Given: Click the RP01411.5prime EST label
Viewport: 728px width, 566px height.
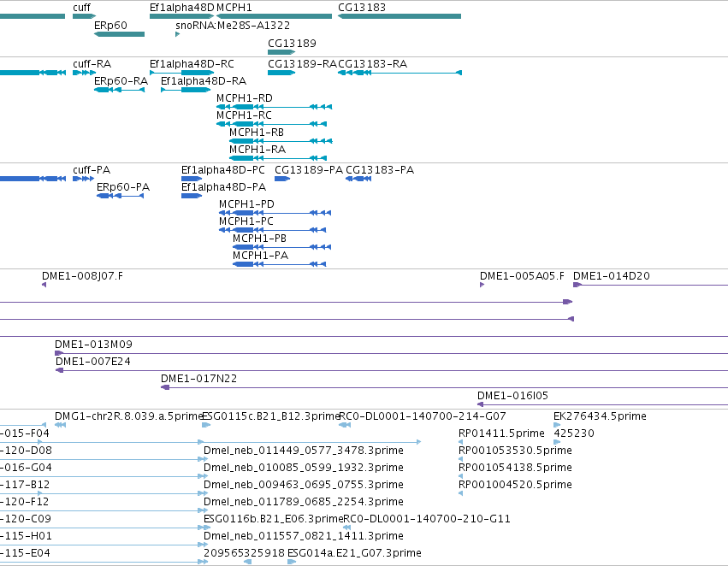Looking at the screenshot, I should 501,433.
